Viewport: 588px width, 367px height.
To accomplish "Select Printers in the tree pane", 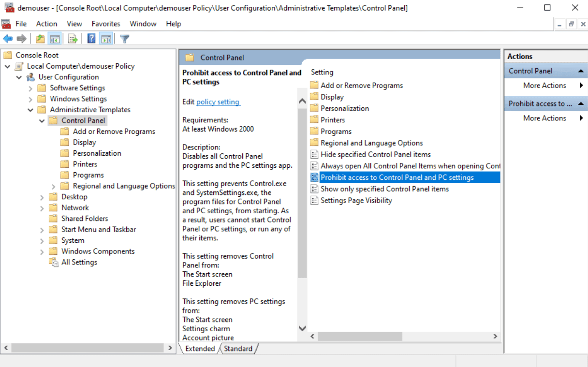I will coord(85,164).
